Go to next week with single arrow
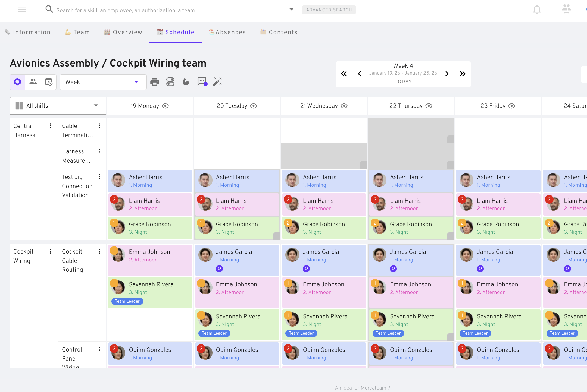Screen dimensions: 587x392 coord(447,74)
